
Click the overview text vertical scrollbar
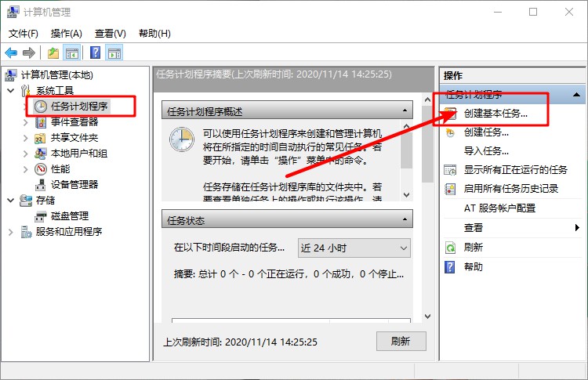pyautogui.click(x=405, y=157)
